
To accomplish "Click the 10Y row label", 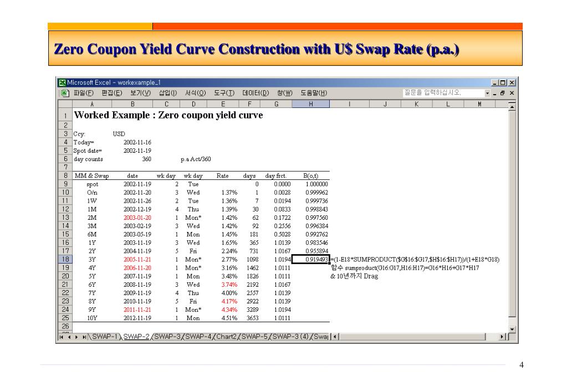I will click(x=92, y=318).
